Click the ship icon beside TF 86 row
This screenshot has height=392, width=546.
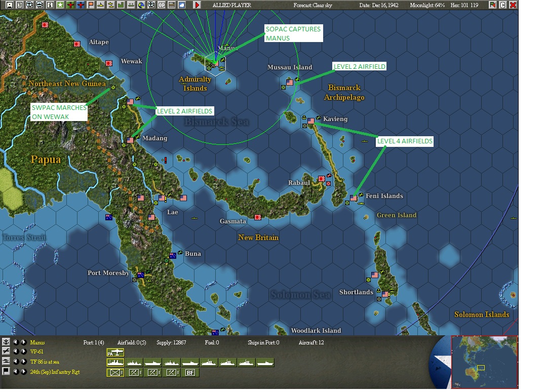(6, 362)
